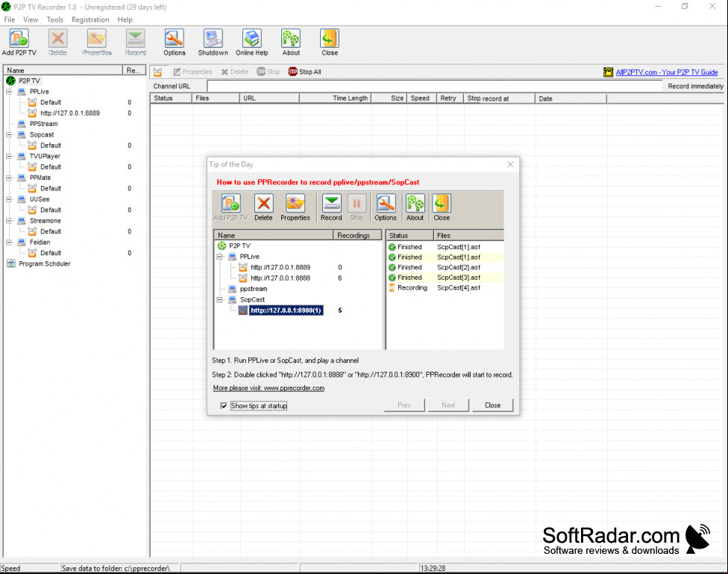Open Online Help from toolbar
Screen dimensions: 728x574
click(x=251, y=43)
